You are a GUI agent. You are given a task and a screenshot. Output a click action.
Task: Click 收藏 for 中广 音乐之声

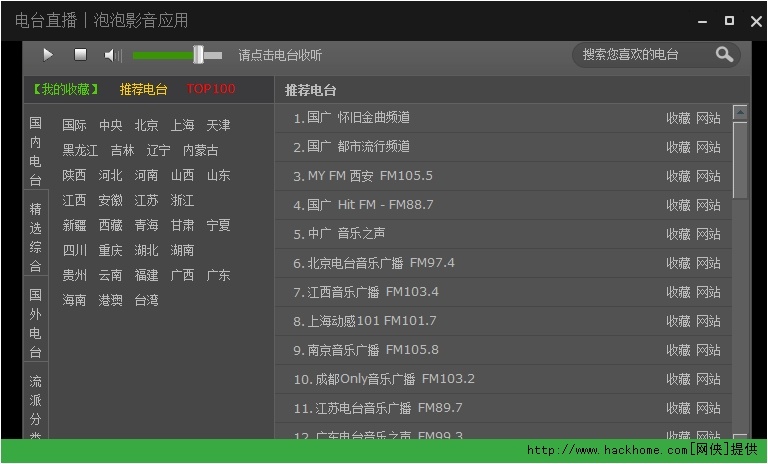(678, 234)
